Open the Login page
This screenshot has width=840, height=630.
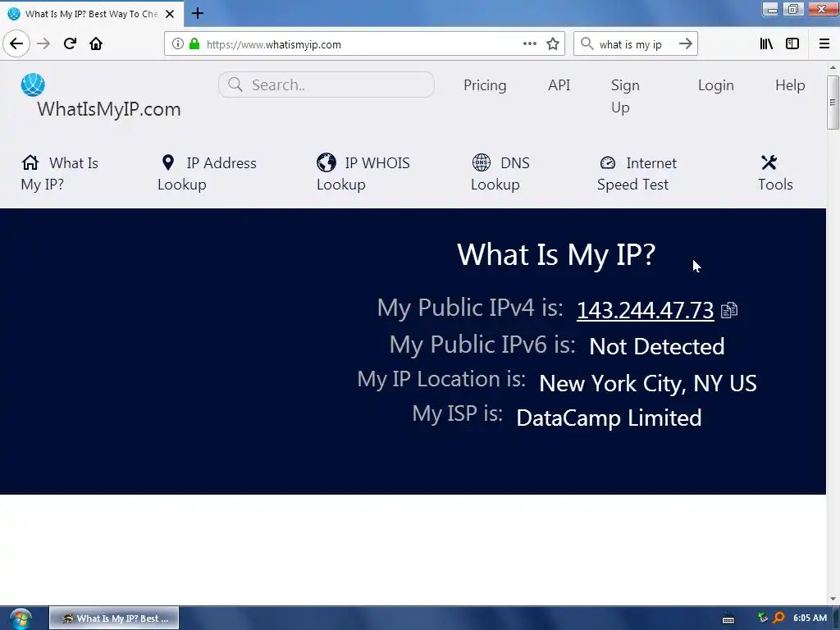tap(715, 85)
